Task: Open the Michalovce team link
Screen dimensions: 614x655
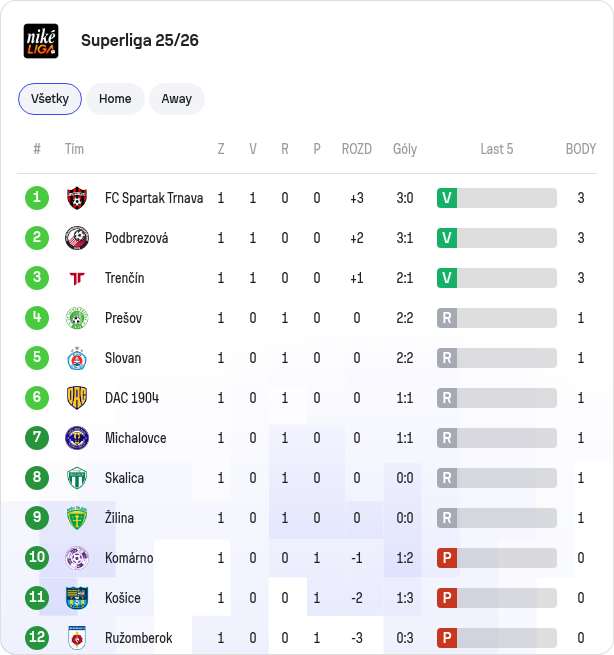Action: 135,438
